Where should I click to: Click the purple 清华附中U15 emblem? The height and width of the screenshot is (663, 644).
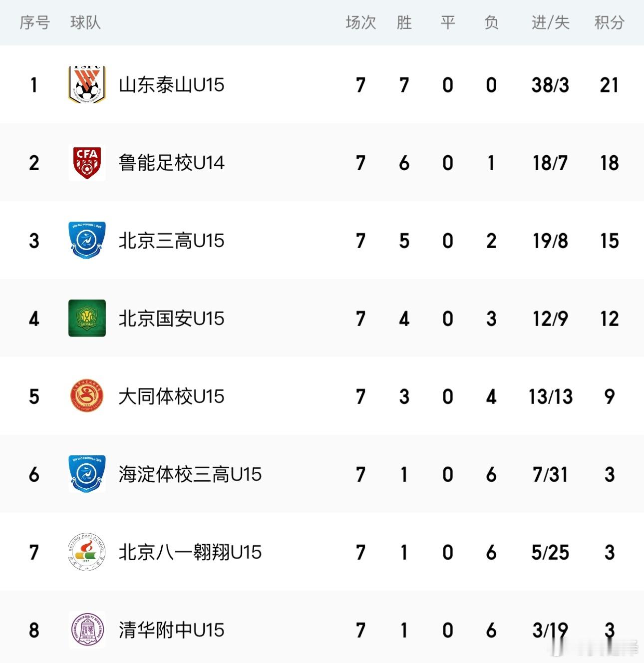tap(87, 630)
